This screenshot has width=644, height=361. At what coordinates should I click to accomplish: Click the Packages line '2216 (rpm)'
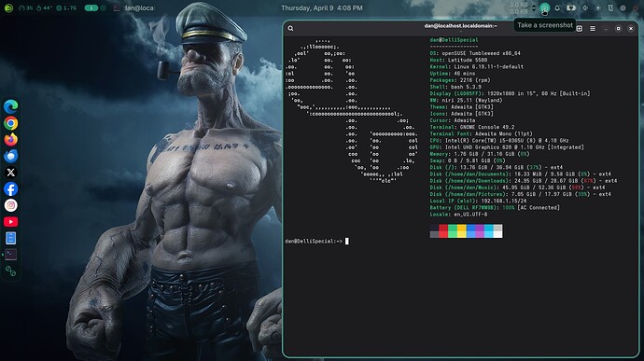[460, 80]
